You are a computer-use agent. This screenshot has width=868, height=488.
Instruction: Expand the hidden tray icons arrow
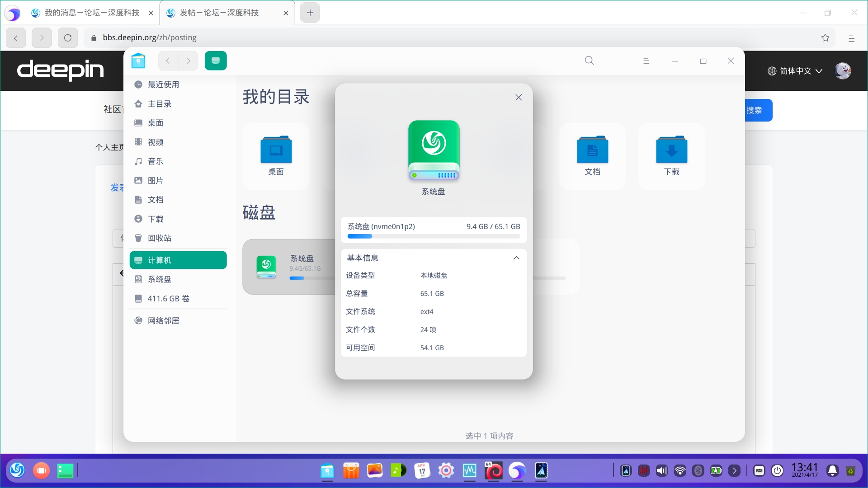click(x=734, y=471)
